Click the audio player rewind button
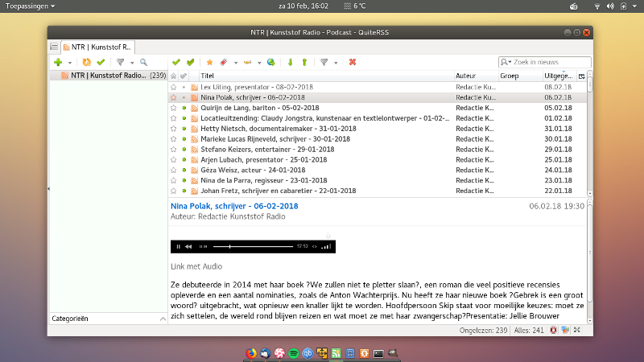The width and height of the screenshot is (644, 362). [x=188, y=247]
